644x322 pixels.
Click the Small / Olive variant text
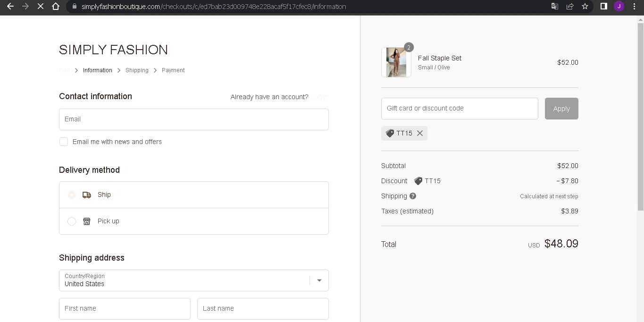tap(434, 68)
